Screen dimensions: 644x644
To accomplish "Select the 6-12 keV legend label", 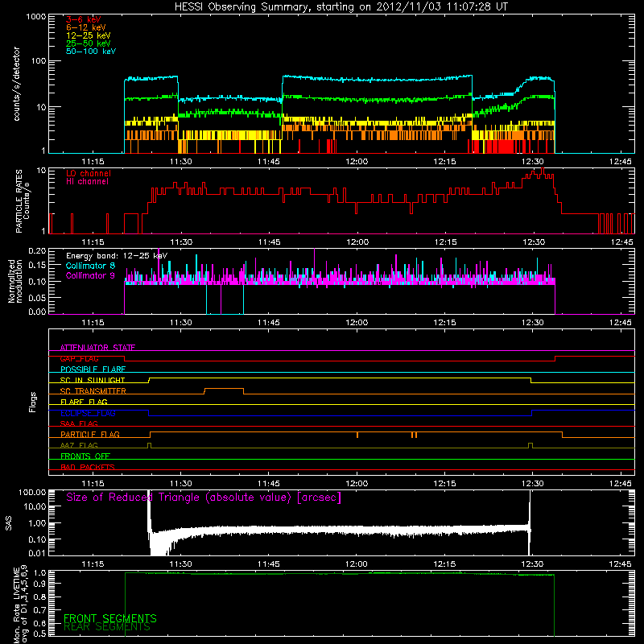I will [86, 27].
